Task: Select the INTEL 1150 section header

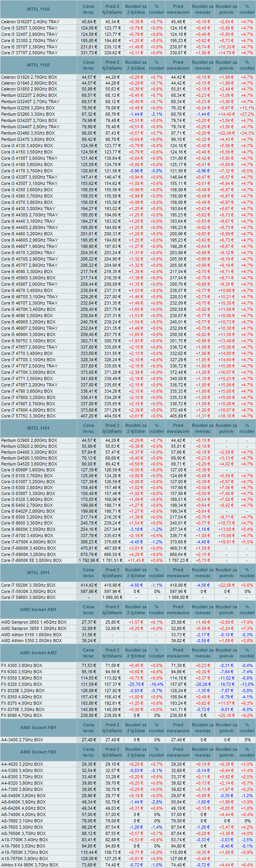Action: tap(39, 65)
